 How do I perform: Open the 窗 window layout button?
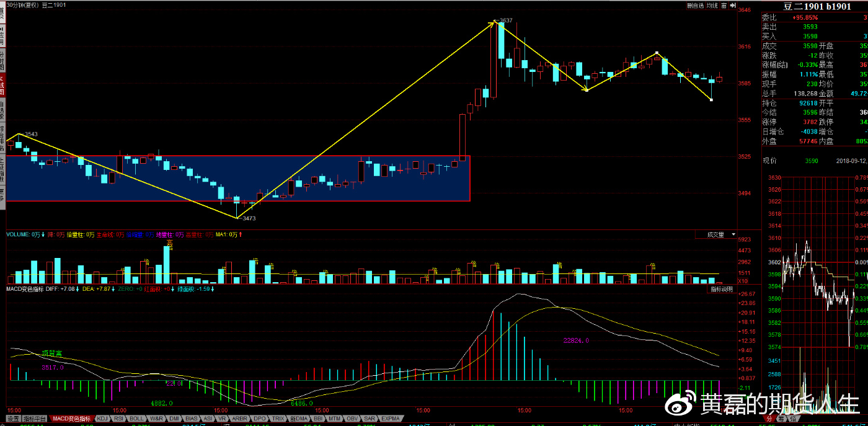click(724, 6)
